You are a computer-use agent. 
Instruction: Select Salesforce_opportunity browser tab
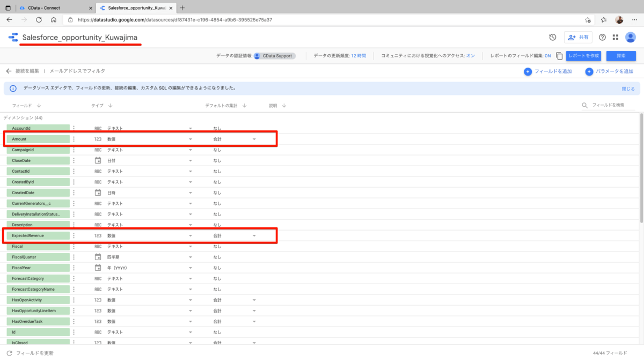pos(135,8)
